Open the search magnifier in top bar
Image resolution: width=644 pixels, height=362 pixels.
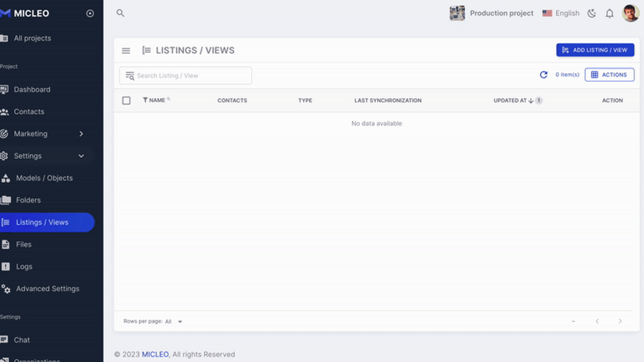pos(120,13)
